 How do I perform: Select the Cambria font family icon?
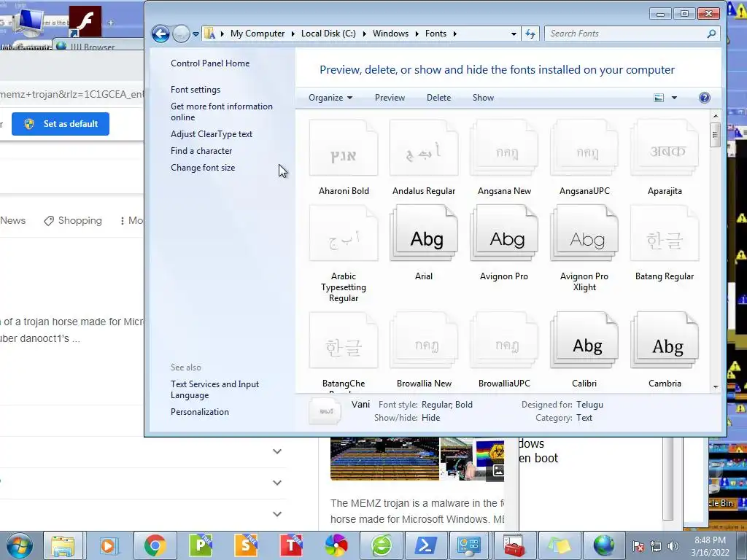click(x=665, y=341)
